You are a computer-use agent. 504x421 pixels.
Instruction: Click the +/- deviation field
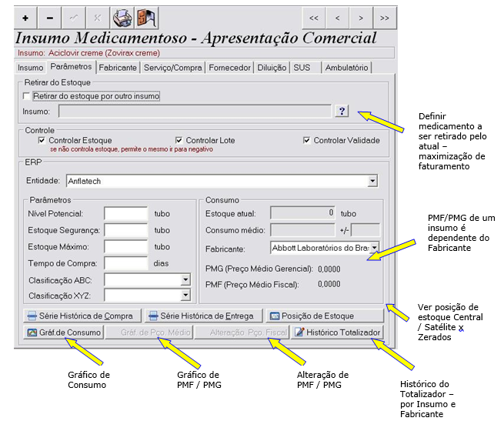point(365,230)
